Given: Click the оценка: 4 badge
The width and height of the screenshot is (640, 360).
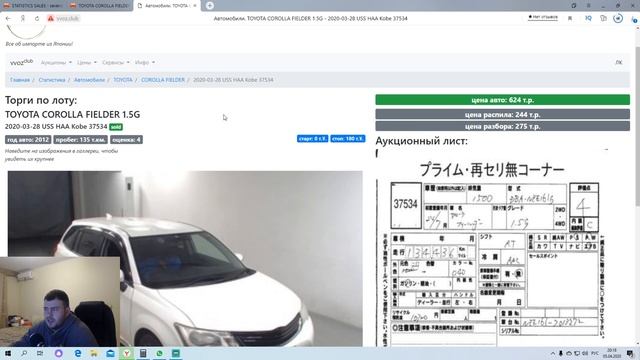Looking at the screenshot, I should click(x=126, y=140).
